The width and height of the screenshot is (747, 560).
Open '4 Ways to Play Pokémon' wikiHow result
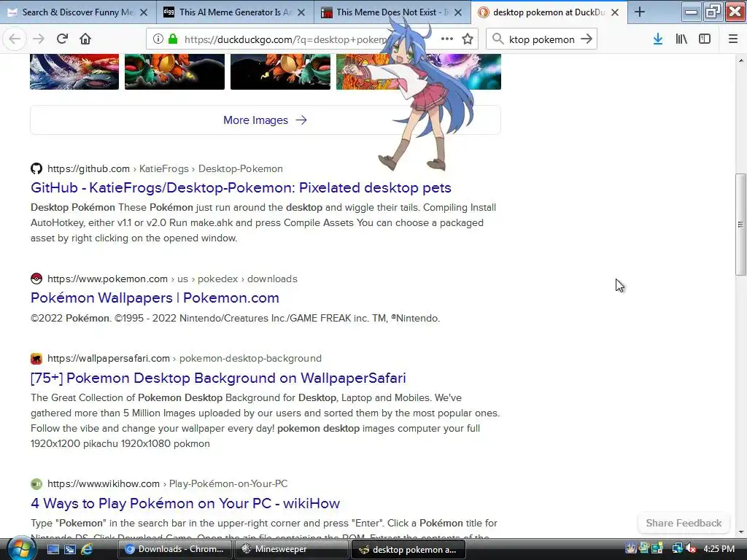pos(185,503)
